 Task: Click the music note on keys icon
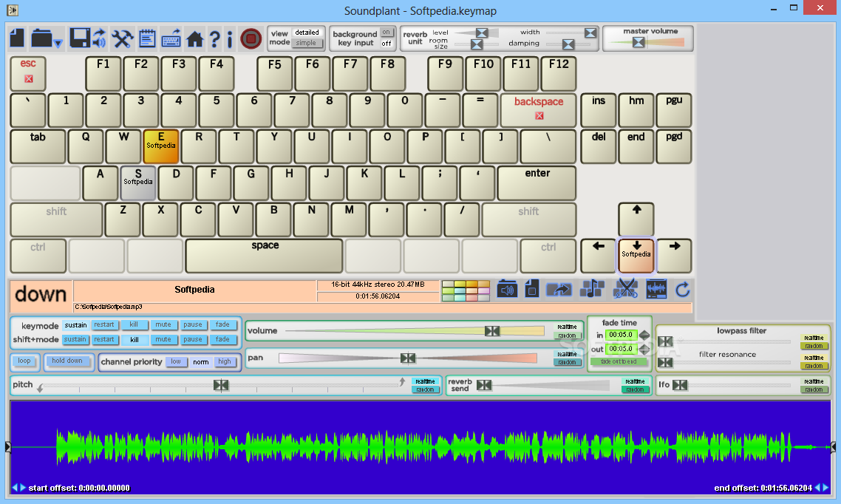point(592,290)
